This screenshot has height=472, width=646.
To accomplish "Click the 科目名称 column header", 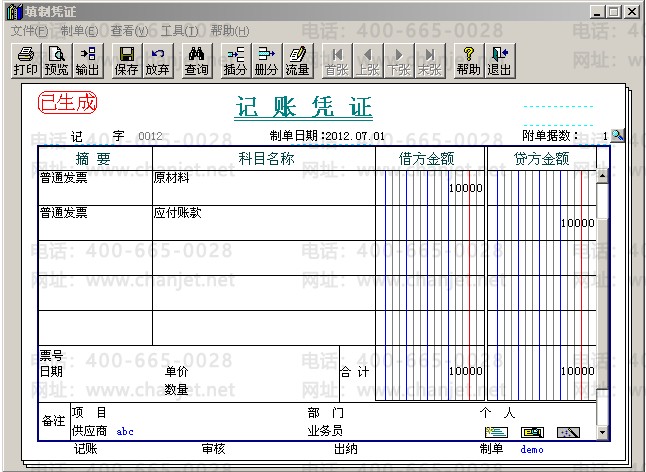I will pyautogui.click(x=266, y=159).
